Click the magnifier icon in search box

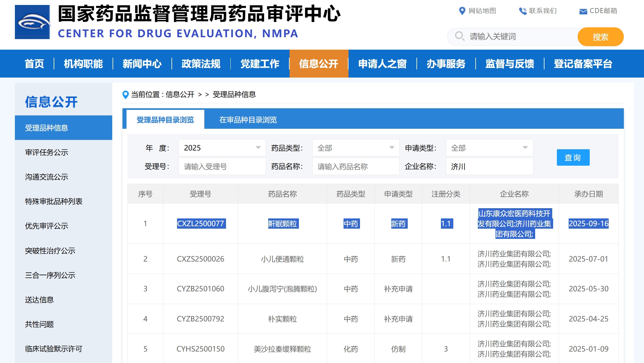[x=460, y=36]
